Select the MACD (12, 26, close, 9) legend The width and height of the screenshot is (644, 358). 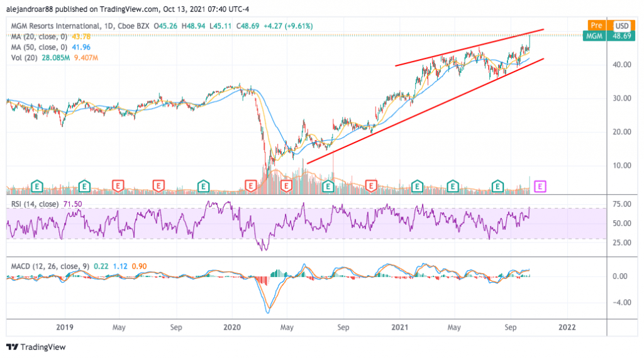(50, 266)
